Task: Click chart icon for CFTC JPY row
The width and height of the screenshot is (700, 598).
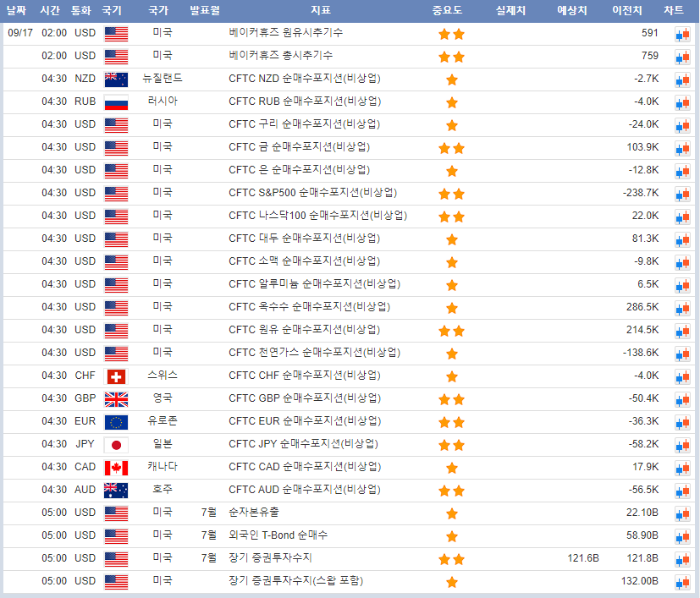Action: 681,446
